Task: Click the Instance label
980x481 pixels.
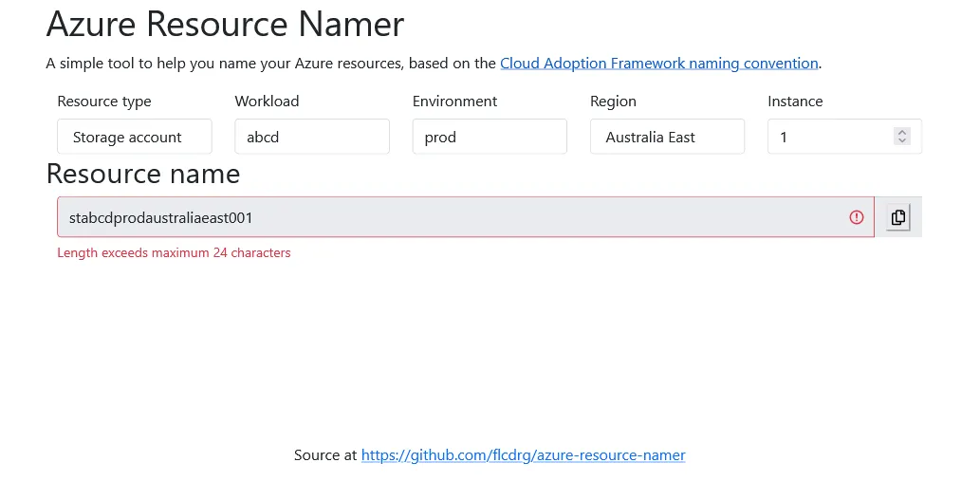Action: click(x=795, y=102)
